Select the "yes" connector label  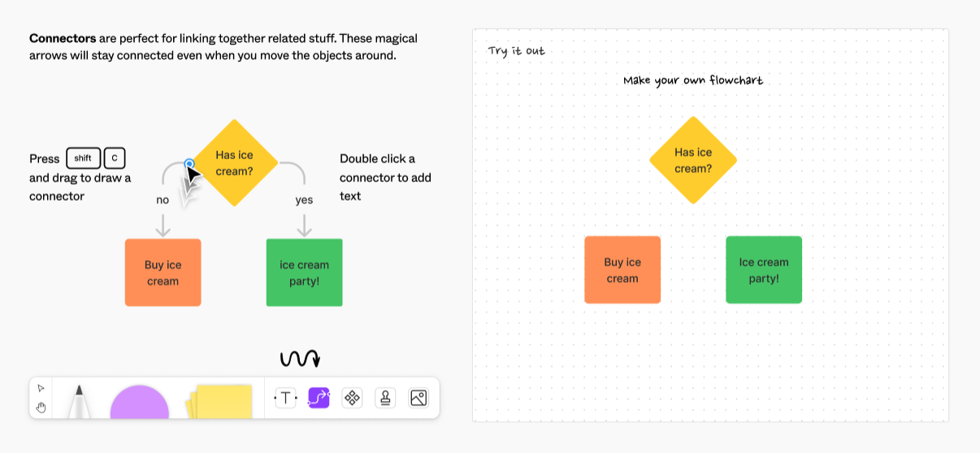point(304,200)
